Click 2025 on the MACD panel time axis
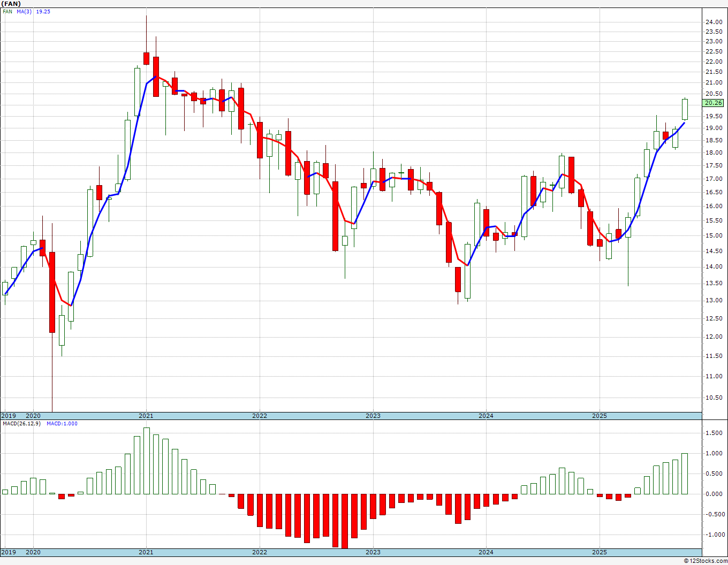728x565 pixels. [x=600, y=552]
